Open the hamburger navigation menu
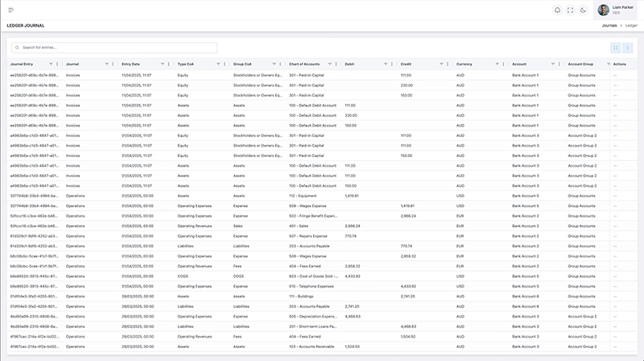 click(11, 10)
